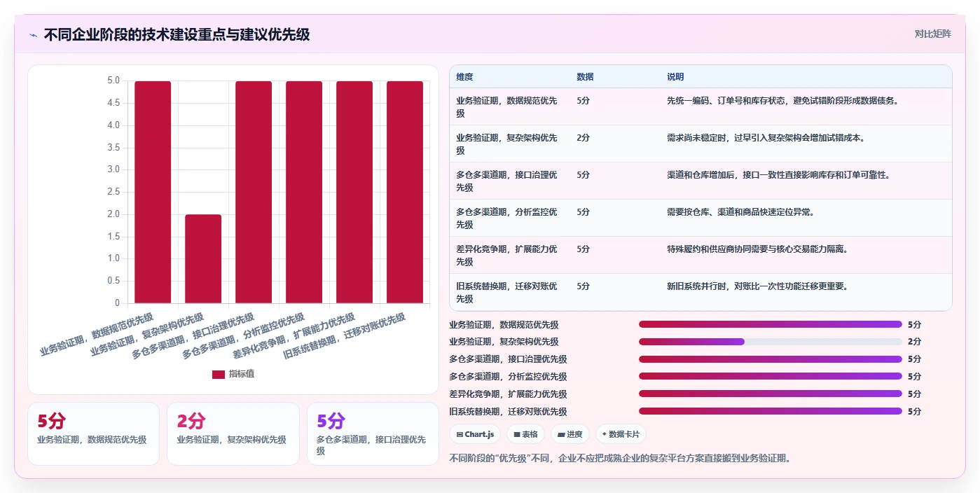Click description 新旧系统并行时，对账比一次性功能迁移更重要

pyautogui.click(x=757, y=286)
